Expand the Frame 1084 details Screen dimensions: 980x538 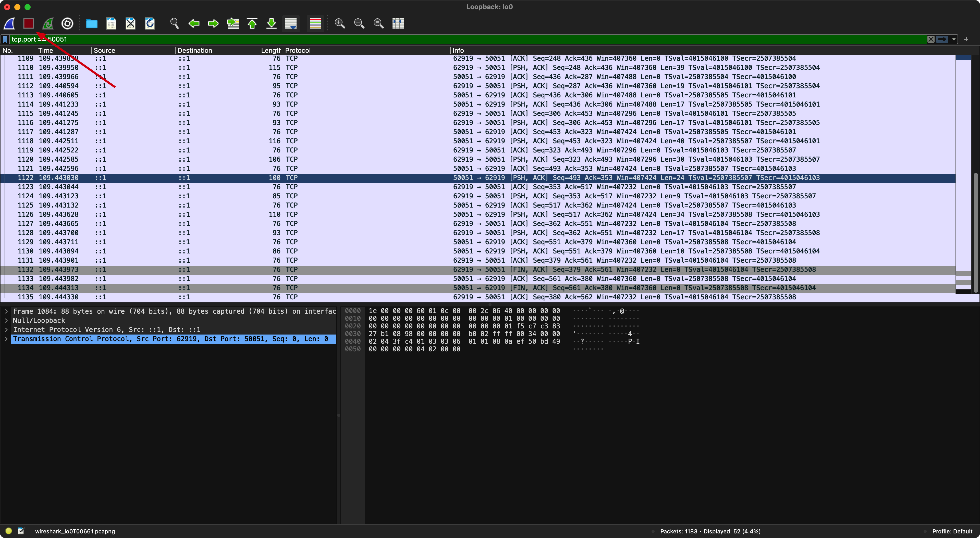pyautogui.click(x=6, y=311)
